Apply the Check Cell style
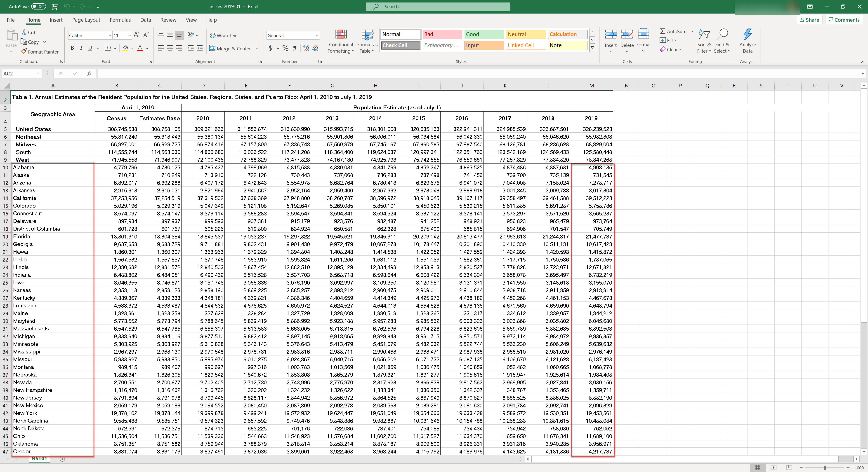 [401, 45]
